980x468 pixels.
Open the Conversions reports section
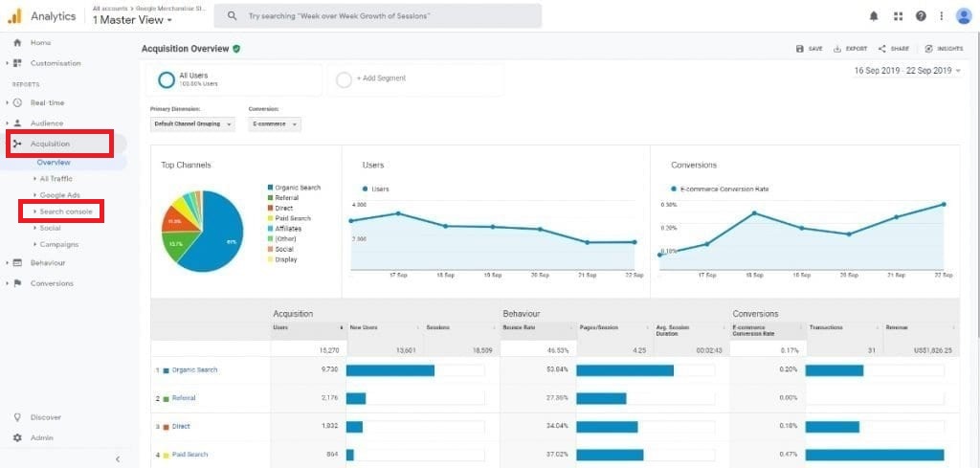pyautogui.click(x=52, y=283)
